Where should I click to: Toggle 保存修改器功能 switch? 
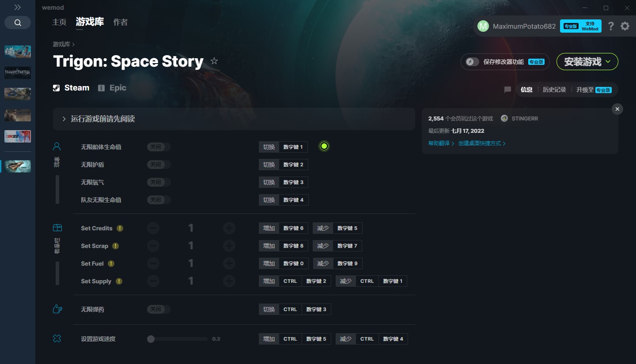pyautogui.click(x=473, y=62)
